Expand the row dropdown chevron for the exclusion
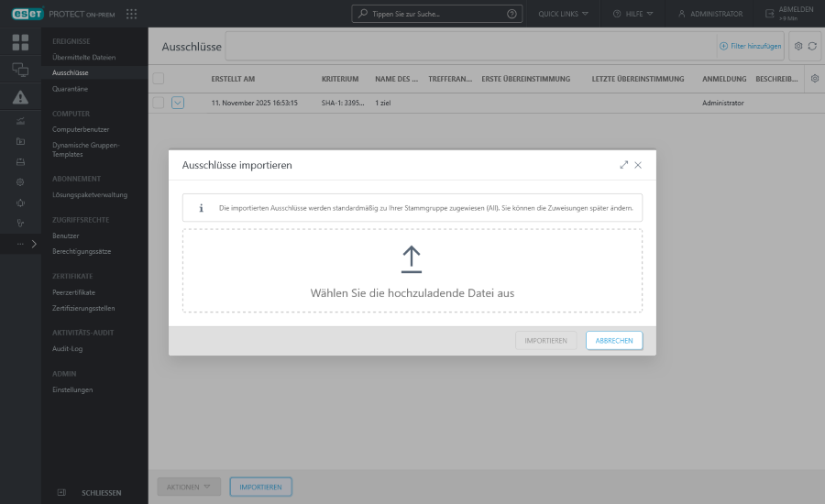 click(178, 103)
